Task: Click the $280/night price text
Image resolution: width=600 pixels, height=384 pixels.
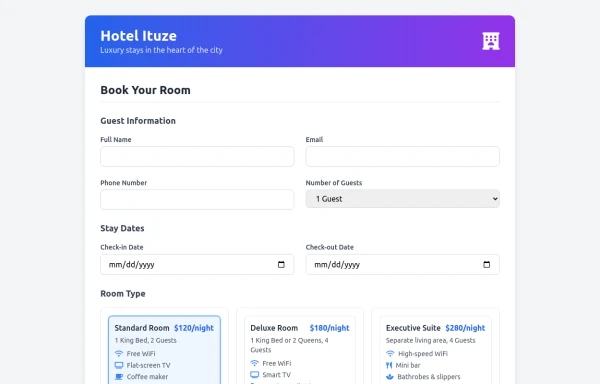Action: 465,328
